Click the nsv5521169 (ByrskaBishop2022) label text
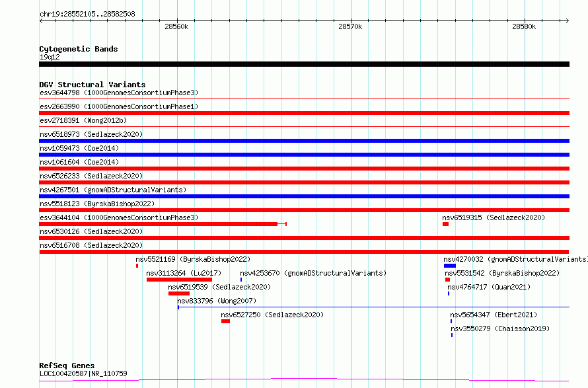Screen dimensions: 588x388 pos(193,259)
